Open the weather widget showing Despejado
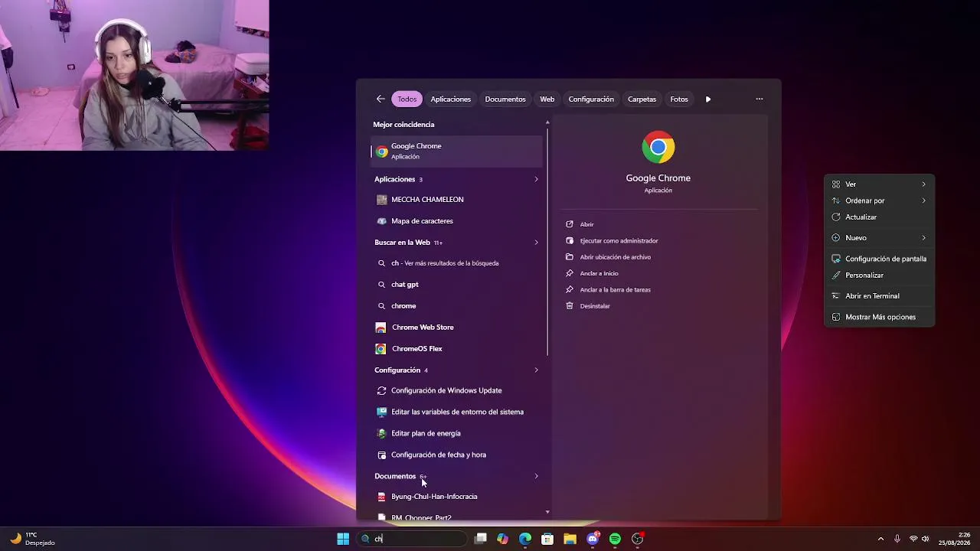980x551 pixels. click(x=32, y=539)
